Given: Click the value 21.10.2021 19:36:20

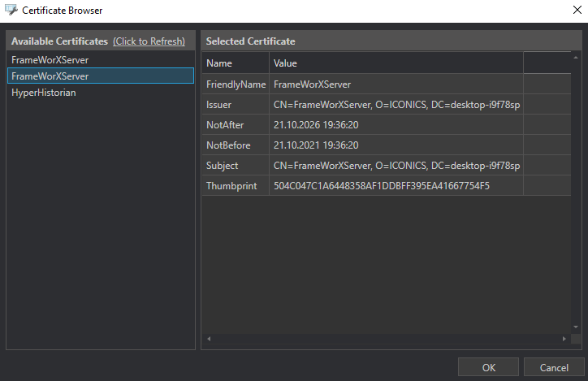Looking at the screenshot, I should (x=316, y=145).
